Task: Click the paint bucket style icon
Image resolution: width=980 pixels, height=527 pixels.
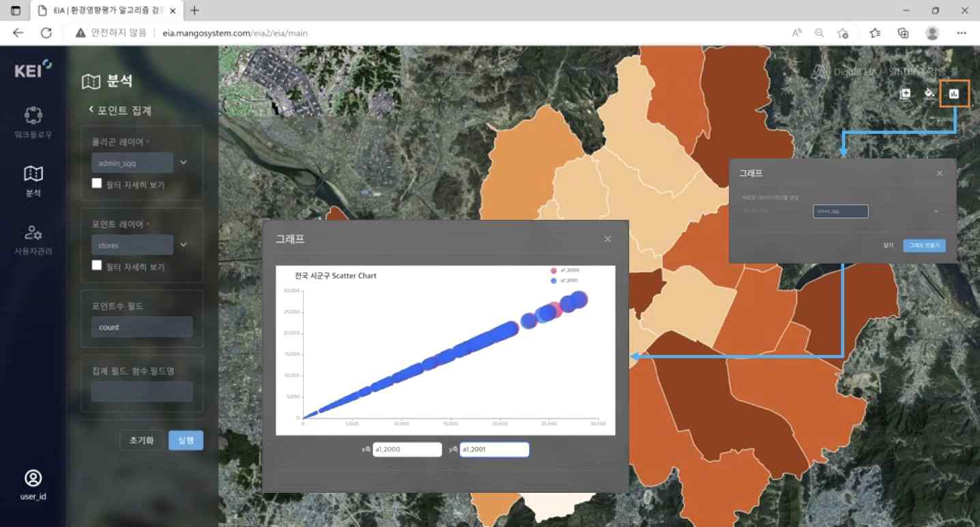Action: [x=929, y=94]
